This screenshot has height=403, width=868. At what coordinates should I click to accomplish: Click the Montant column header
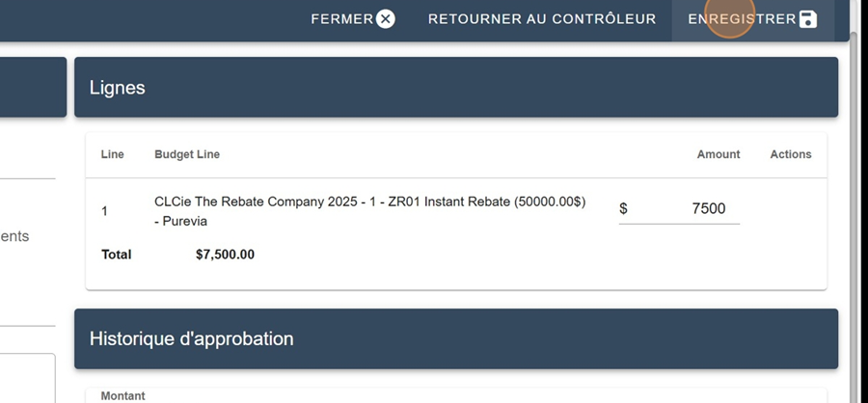tap(122, 396)
